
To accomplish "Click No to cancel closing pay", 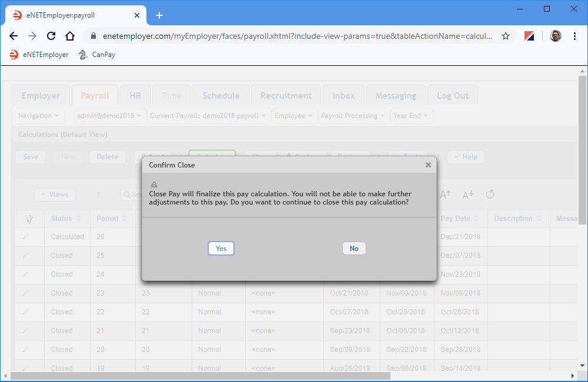I will pyautogui.click(x=354, y=249).
